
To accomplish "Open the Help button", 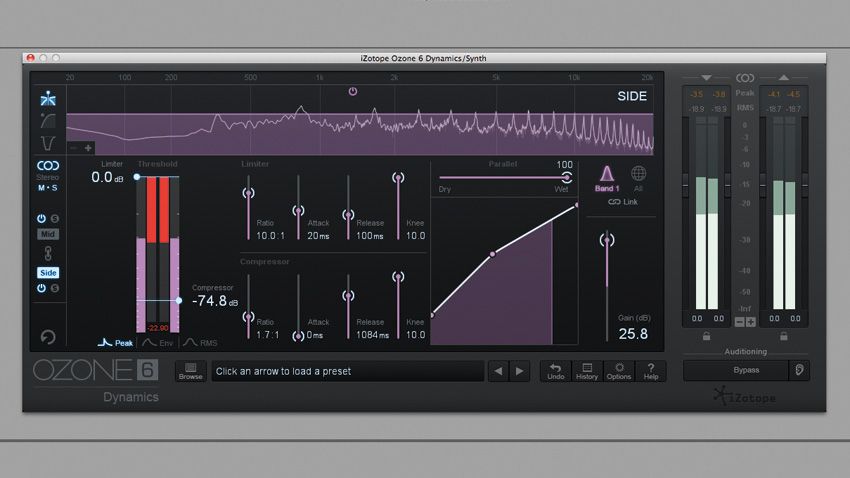I will [x=651, y=371].
